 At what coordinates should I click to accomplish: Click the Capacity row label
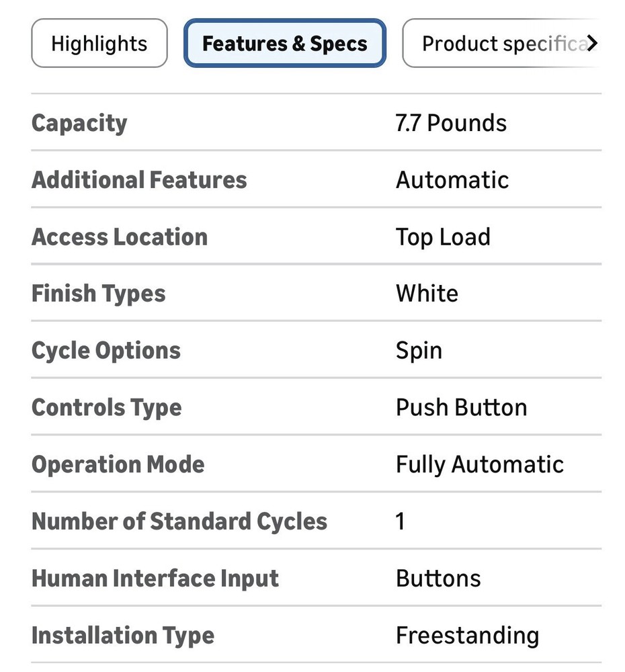(79, 123)
